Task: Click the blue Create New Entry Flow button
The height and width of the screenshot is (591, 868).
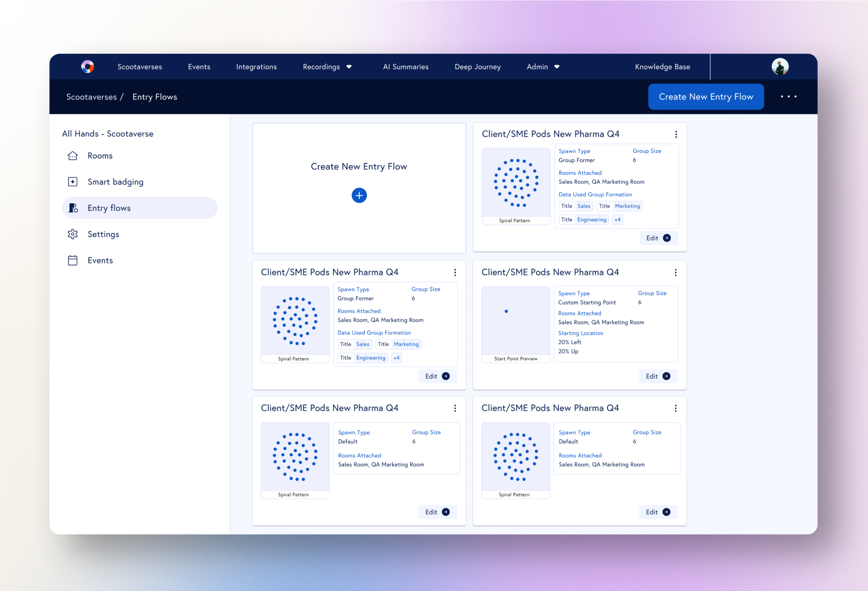Action: pos(706,97)
